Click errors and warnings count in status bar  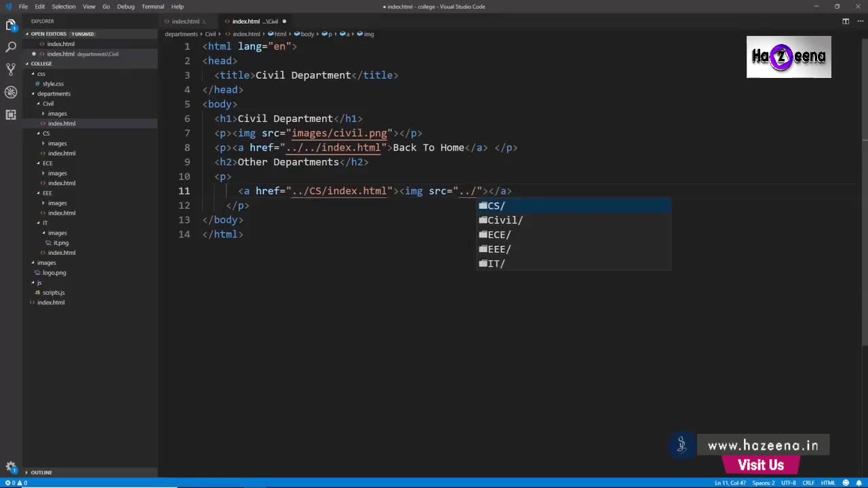click(x=15, y=483)
